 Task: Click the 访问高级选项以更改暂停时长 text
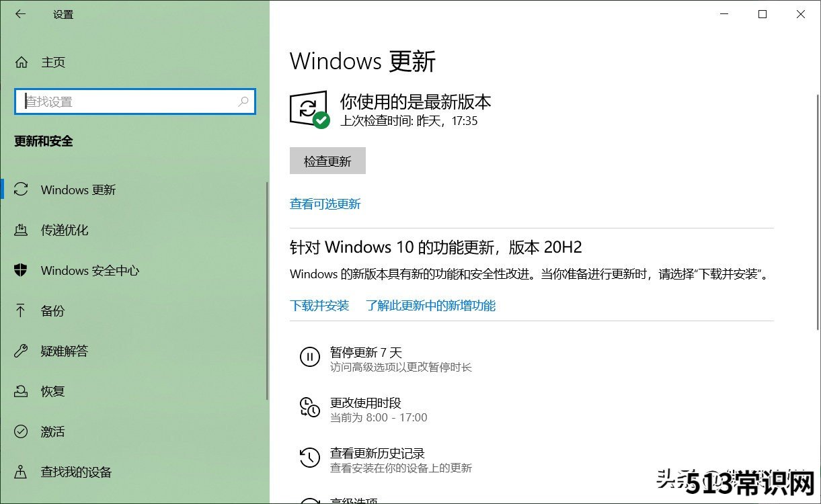[401, 368]
